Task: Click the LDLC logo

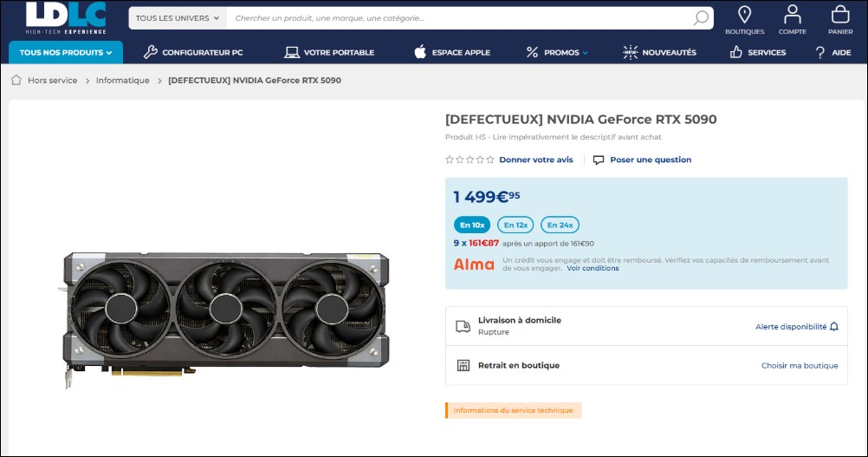Action: click(x=66, y=19)
